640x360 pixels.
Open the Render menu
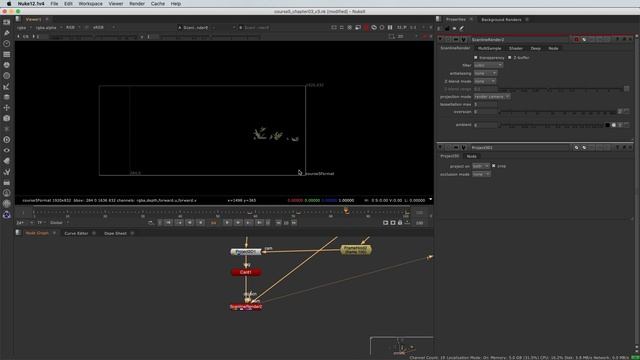(x=137, y=4)
